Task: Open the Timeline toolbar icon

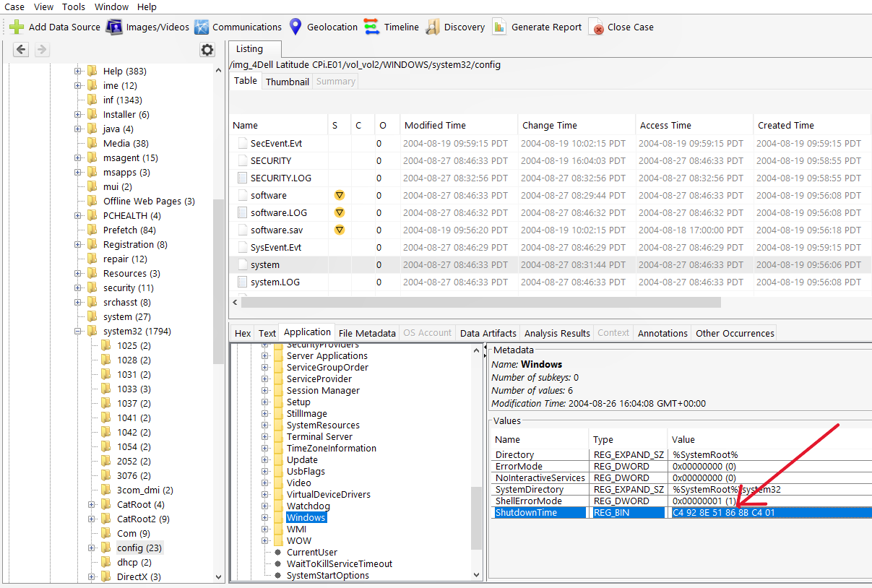Action: 371,27
